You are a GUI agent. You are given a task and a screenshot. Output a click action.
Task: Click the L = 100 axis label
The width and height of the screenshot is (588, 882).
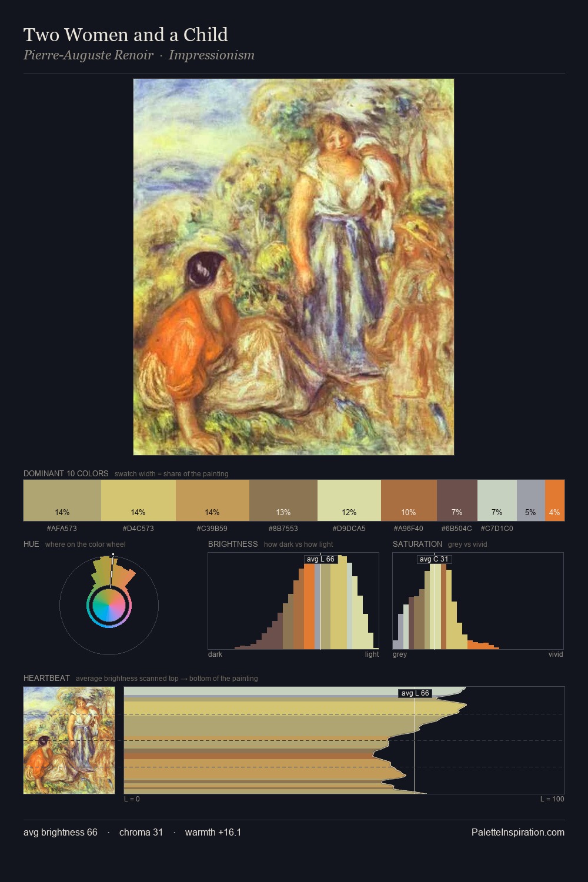pos(552,799)
